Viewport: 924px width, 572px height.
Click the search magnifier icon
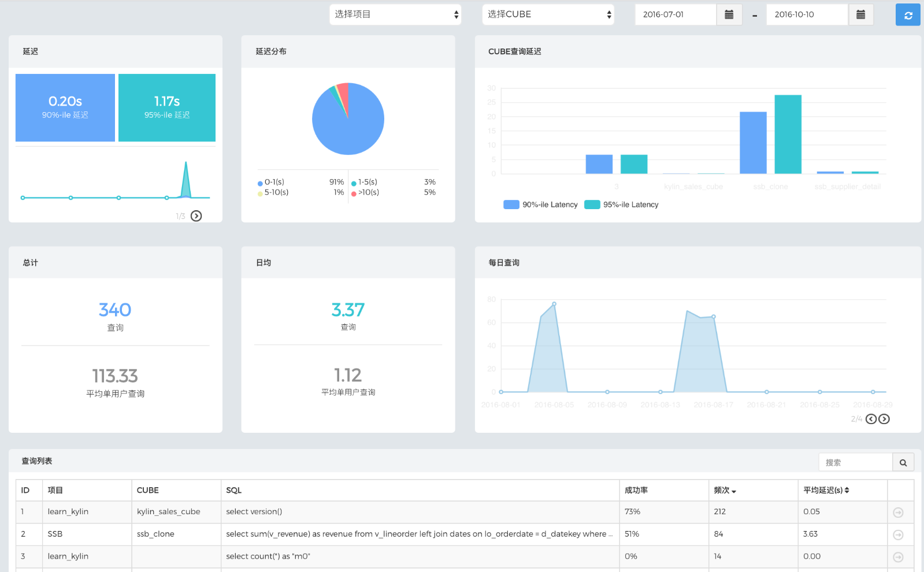point(903,462)
